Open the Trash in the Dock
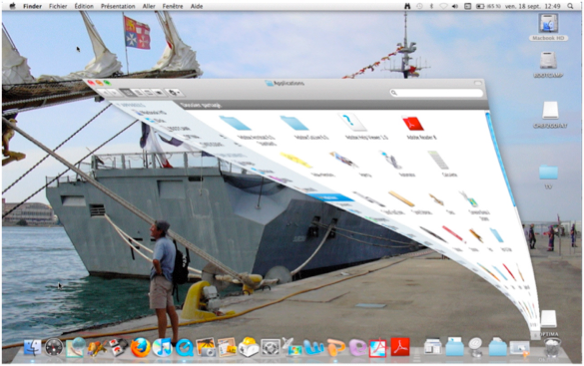Viewport: 584px width, 366px height. coord(552,347)
